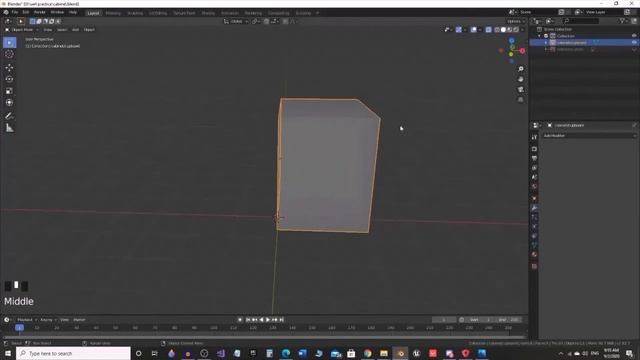Open Object Mode dropdown
Image resolution: width=640 pixels, height=360 pixels.
click(22, 30)
